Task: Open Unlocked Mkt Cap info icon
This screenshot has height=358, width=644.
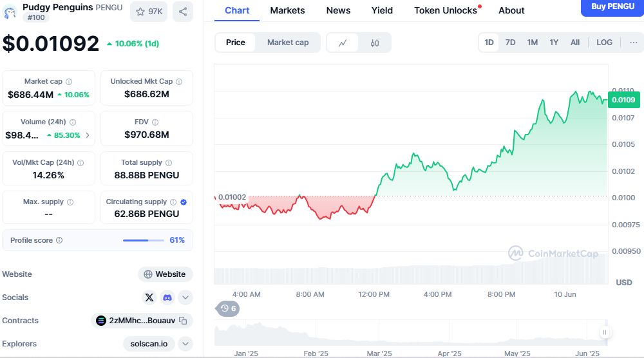Action: [179, 82]
